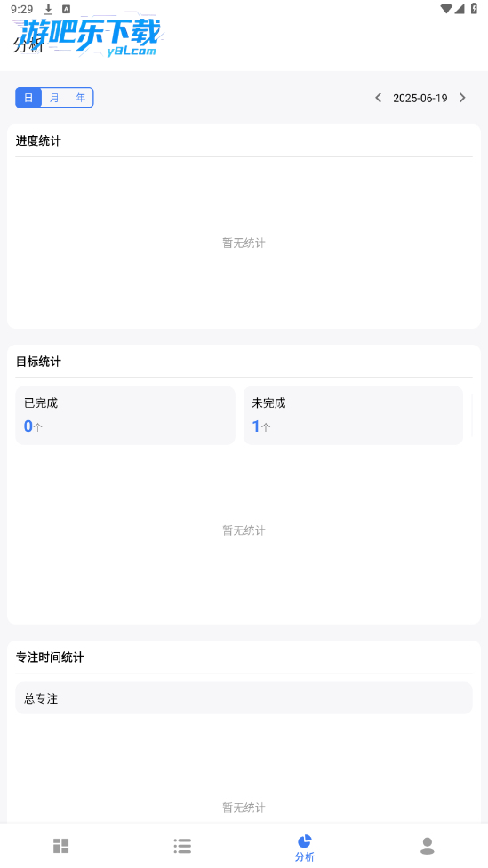Tap the Wi-Fi signal status icon
The width and height of the screenshot is (488, 868).
(x=446, y=8)
